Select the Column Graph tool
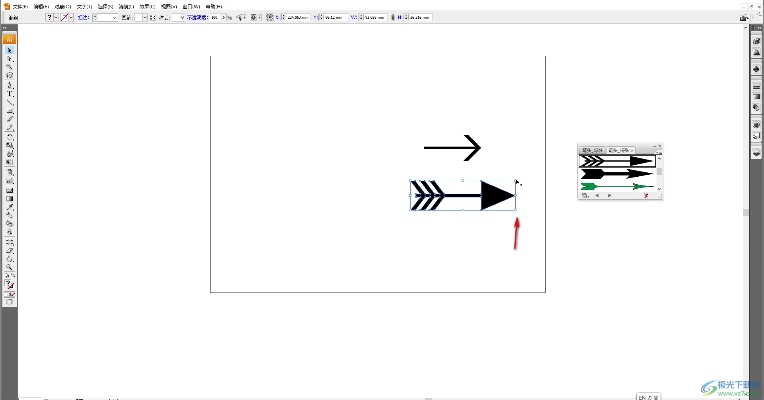The width and height of the screenshot is (764, 400). click(x=9, y=181)
